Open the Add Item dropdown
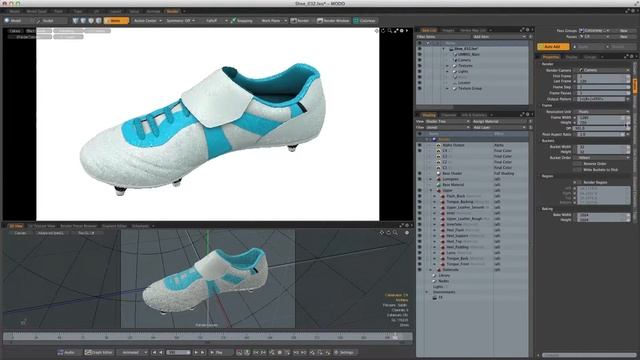Viewport: 640px width, 360px height. (x=499, y=37)
